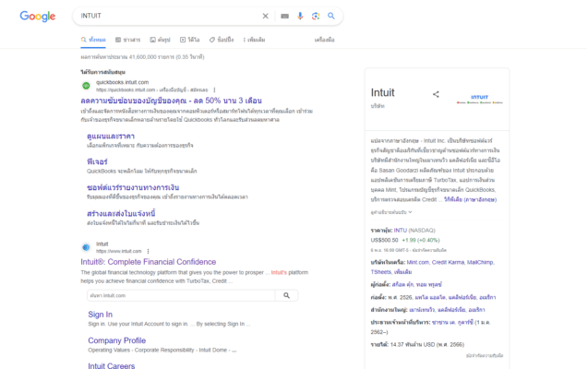The image size is (588, 369).
Task: Open the Tools filter button
Action: 324,40
